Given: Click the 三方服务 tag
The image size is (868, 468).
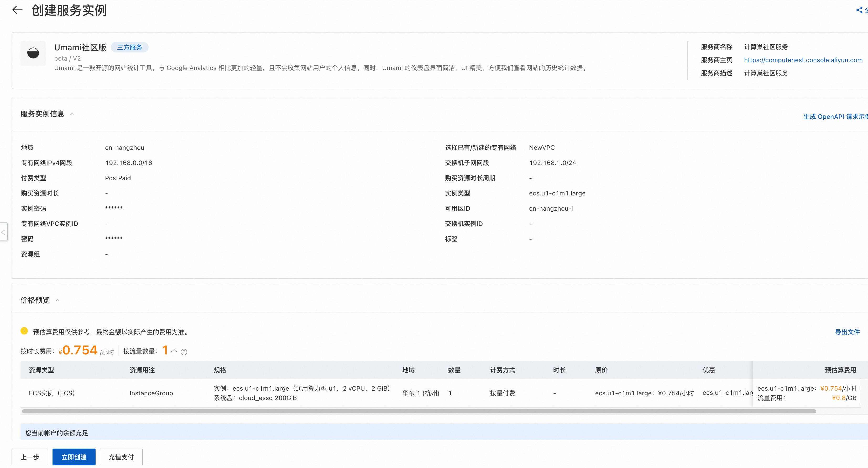Looking at the screenshot, I should tap(129, 47).
